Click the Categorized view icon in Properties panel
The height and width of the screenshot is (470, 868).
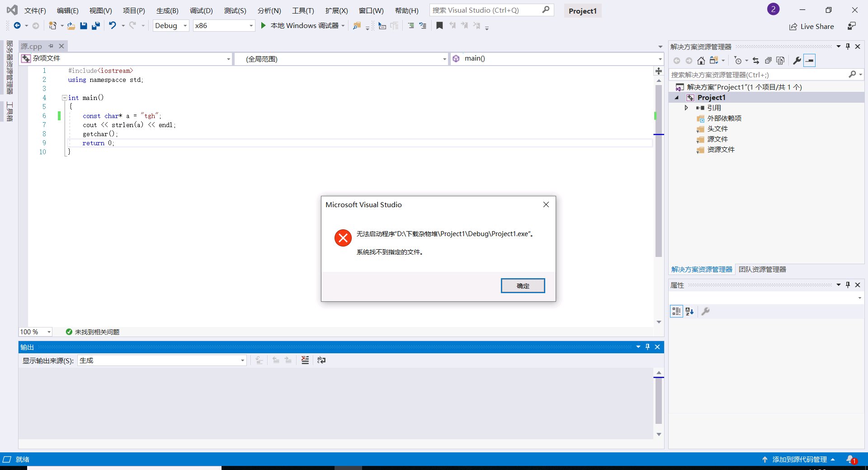(676, 311)
